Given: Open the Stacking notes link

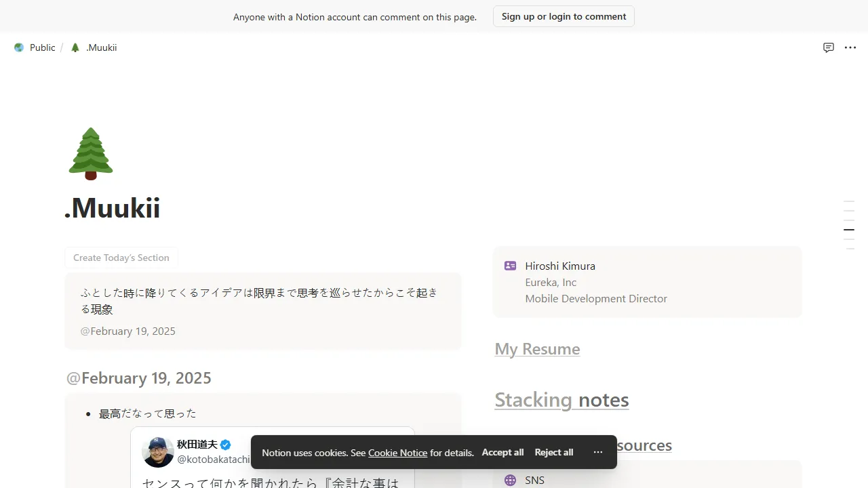Looking at the screenshot, I should [561, 400].
